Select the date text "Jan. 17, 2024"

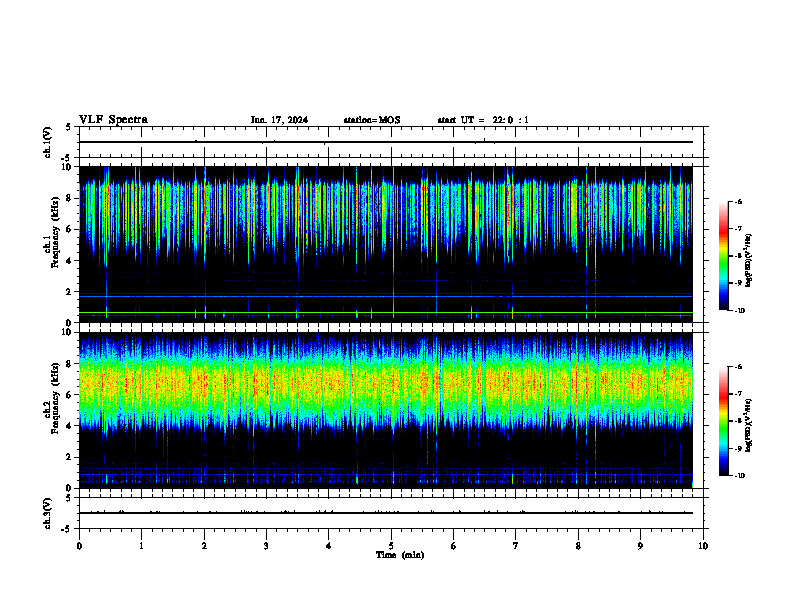click(x=279, y=120)
